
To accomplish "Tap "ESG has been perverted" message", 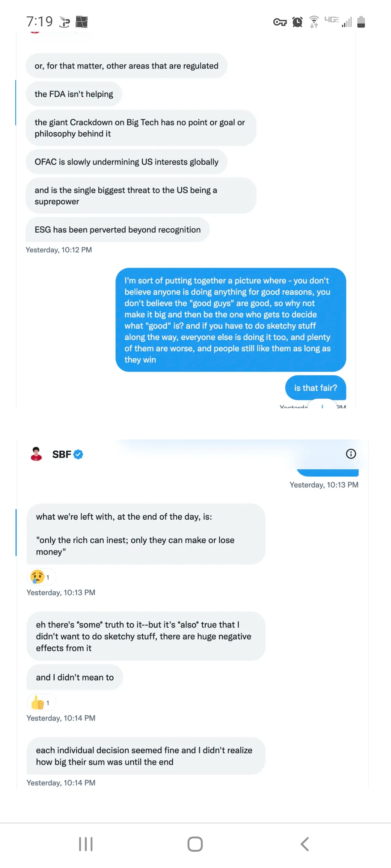I will 117,230.
